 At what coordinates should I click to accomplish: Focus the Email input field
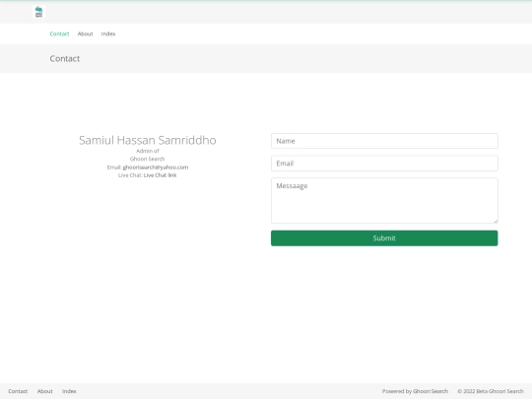384,164
